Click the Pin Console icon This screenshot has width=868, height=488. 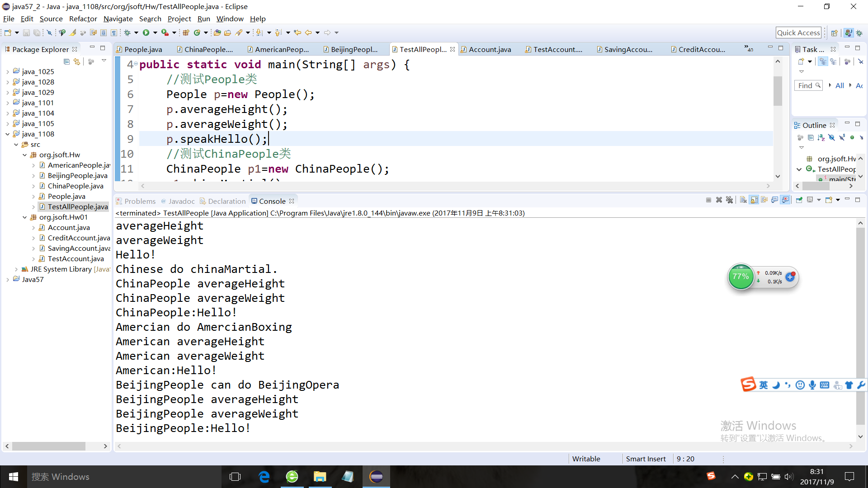(x=799, y=200)
